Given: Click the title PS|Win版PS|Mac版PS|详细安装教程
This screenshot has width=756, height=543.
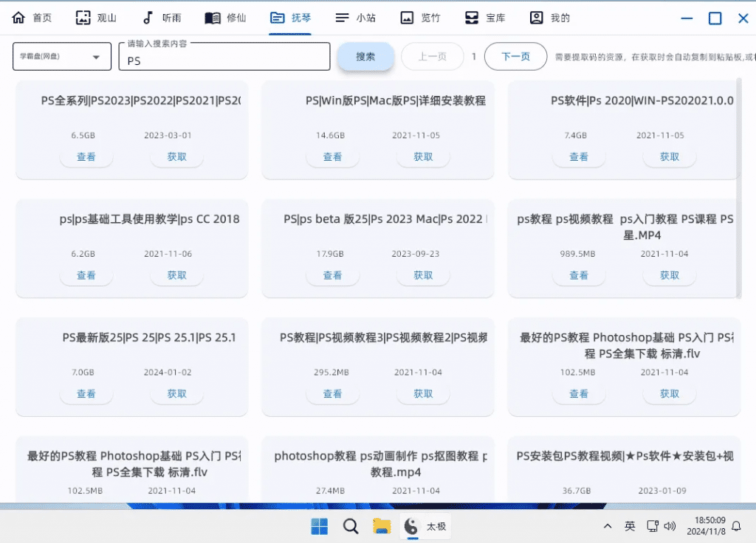Looking at the screenshot, I should [396, 100].
